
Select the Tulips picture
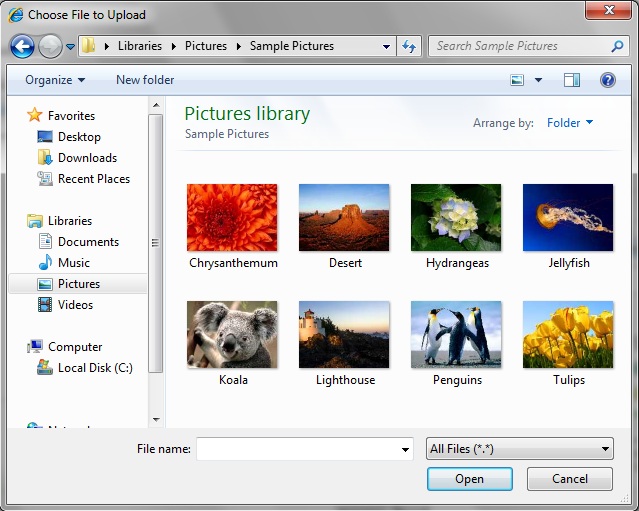point(568,344)
